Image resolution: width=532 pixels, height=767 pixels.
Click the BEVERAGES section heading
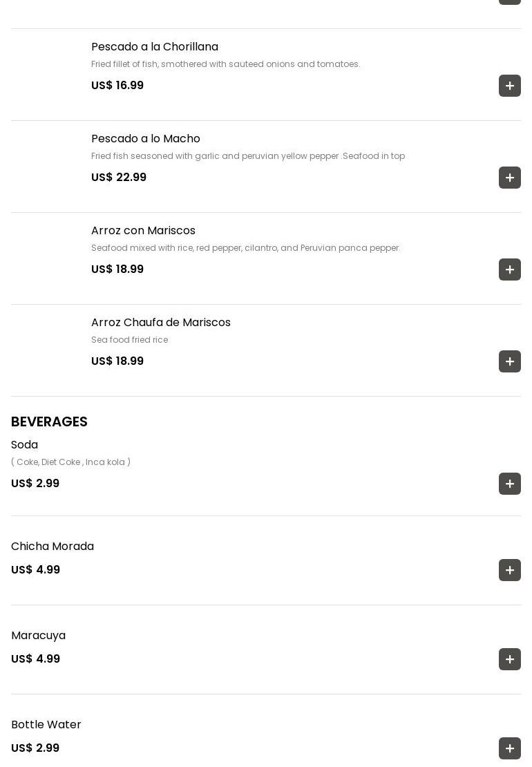click(x=49, y=422)
